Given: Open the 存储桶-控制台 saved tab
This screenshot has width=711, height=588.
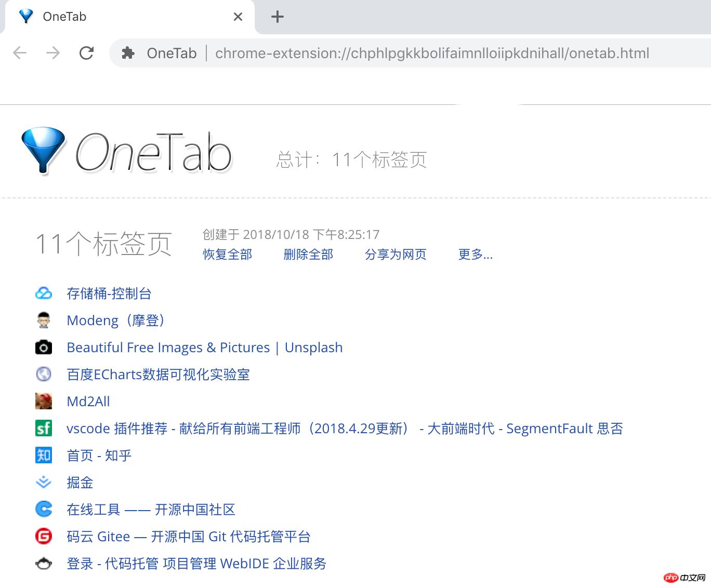Looking at the screenshot, I should [x=109, y=293].
